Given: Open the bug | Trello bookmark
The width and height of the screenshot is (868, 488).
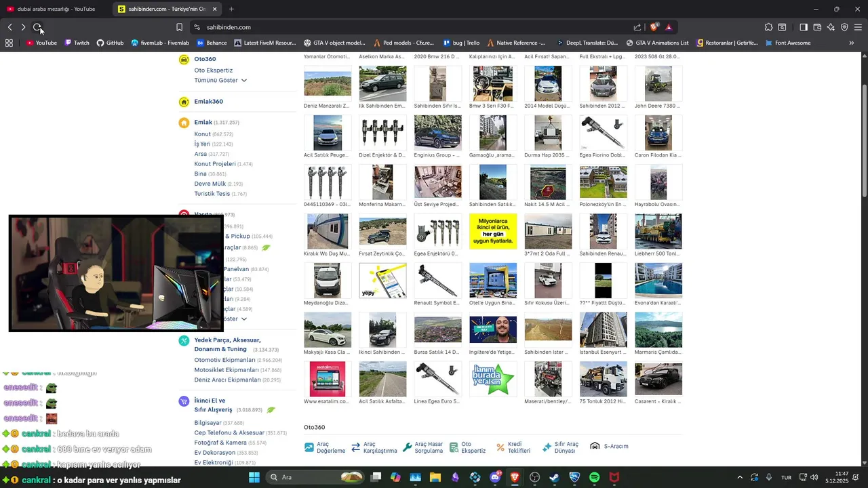Looking at the screenshot, I should pos(461,43).
